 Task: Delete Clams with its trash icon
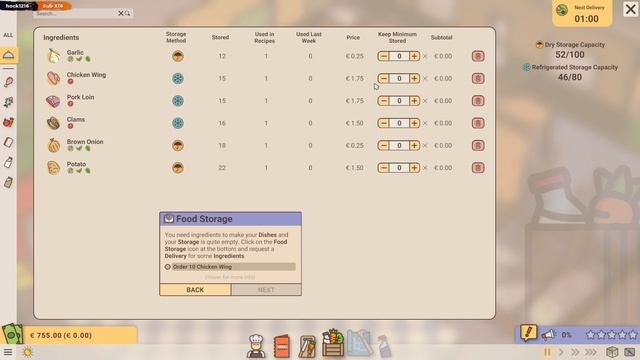click(478, 123)
